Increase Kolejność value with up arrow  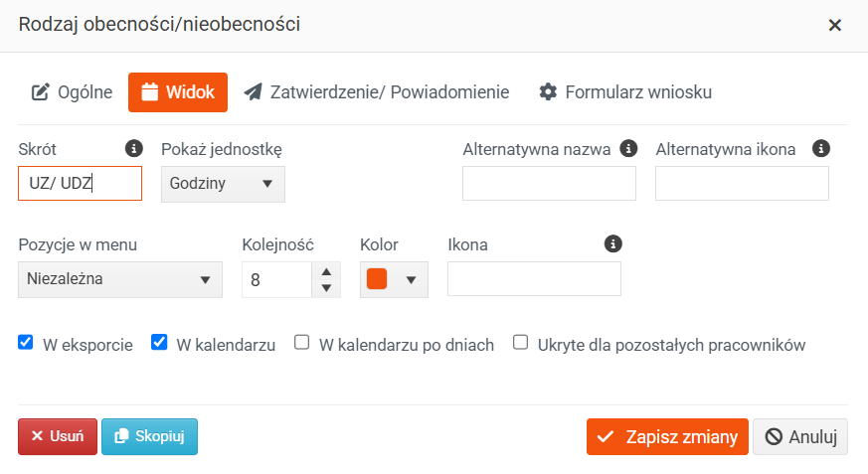326,271
